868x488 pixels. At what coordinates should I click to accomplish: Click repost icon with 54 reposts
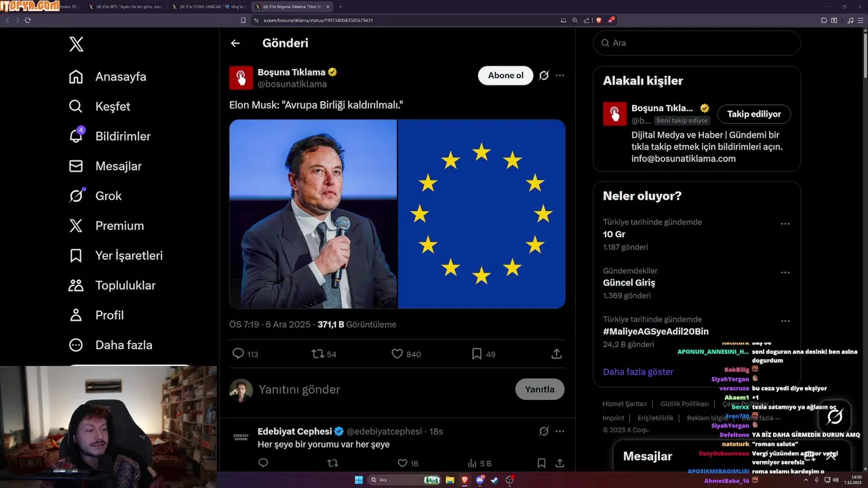click(x=317, y=354)
